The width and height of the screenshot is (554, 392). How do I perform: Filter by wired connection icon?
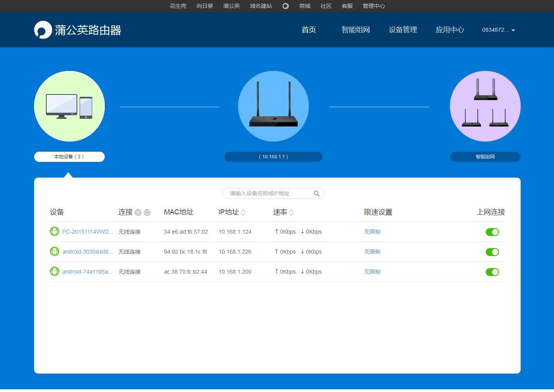coord(147,212)
